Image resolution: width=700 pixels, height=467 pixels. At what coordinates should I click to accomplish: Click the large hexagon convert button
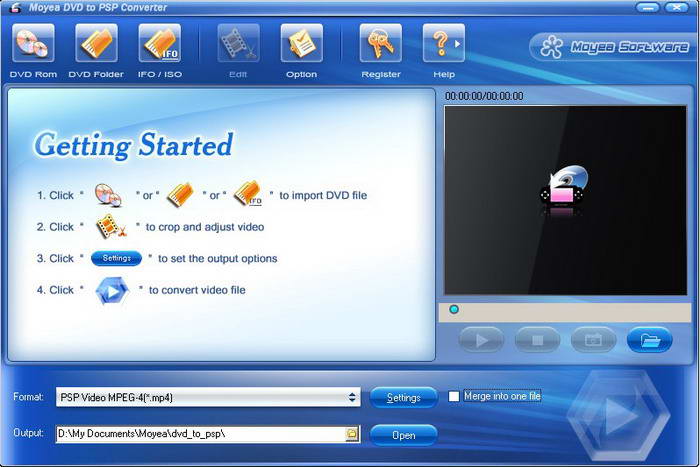pyautogui.click(x=619, y=415)
